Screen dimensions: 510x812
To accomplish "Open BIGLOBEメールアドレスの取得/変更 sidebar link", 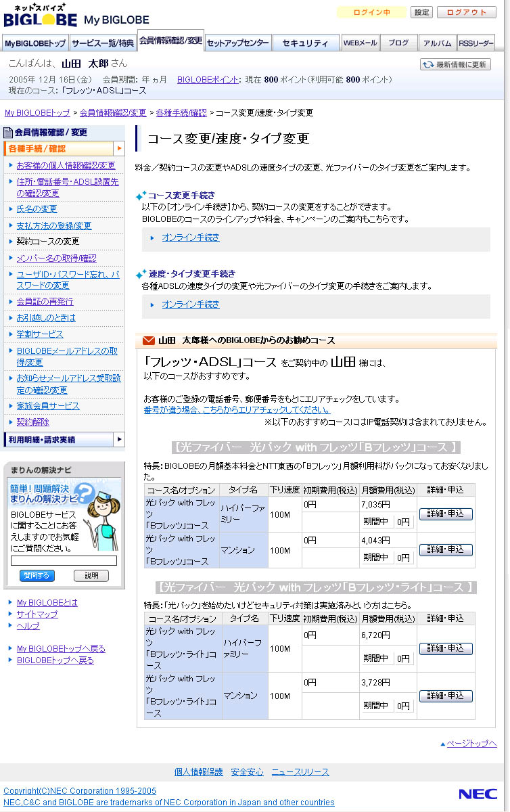I will click(x=67, y=357).
